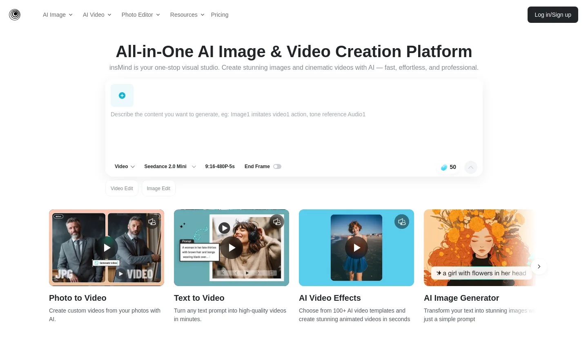Expand the AI Video chevron arrow

[x=109, y=15]
